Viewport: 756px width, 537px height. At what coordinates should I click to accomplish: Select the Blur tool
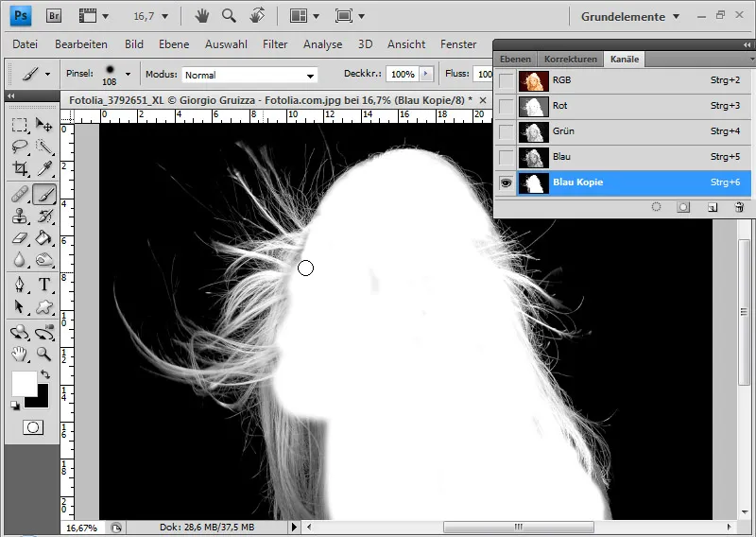point(19,260)
